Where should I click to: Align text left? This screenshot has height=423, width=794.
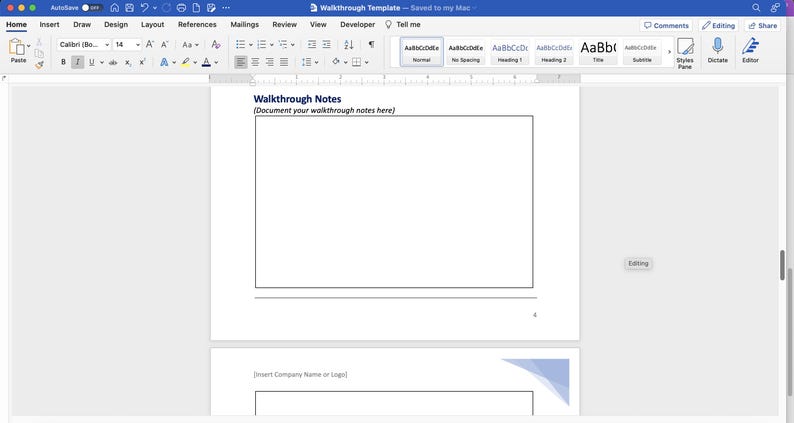[241, 62]
